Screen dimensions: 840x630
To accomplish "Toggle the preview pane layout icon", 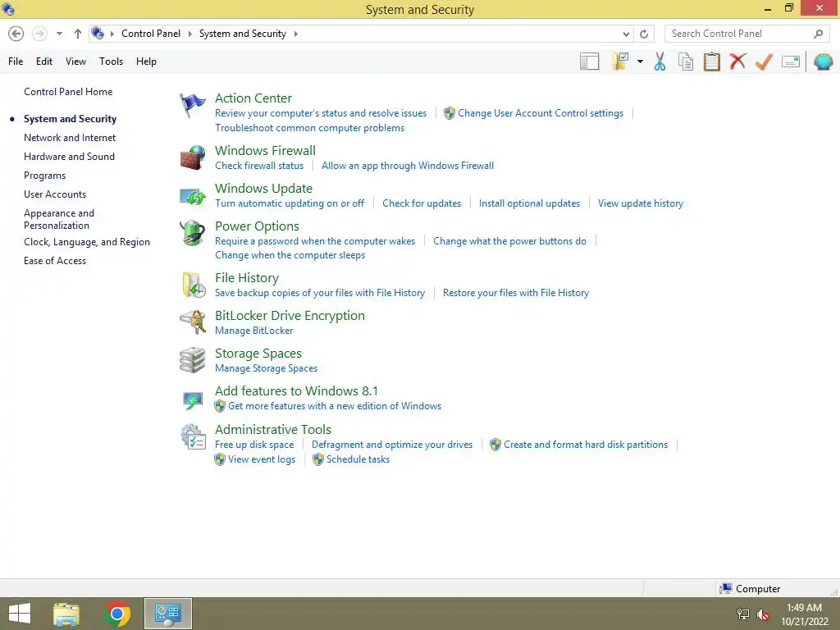I will [x=589, y=62].
